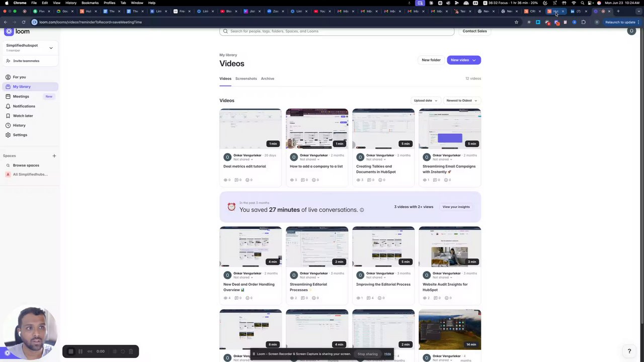Click the View your insights button

456,207
